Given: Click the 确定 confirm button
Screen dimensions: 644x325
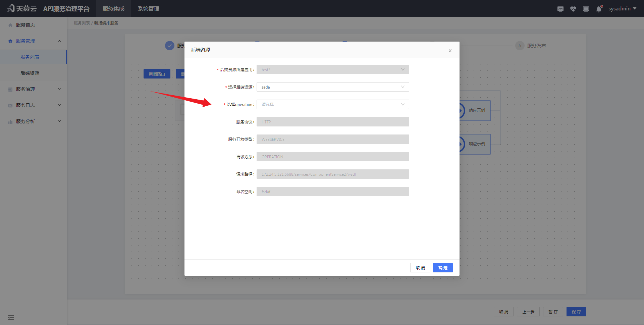Looking at the screenshot, I should click(x=442, y=268).
